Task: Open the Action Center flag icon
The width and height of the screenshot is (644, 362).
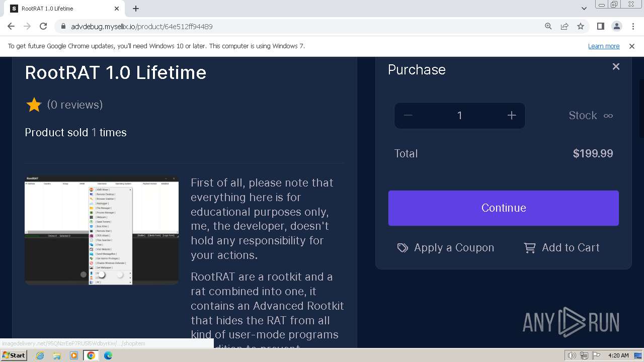Action: coord(596,355)
